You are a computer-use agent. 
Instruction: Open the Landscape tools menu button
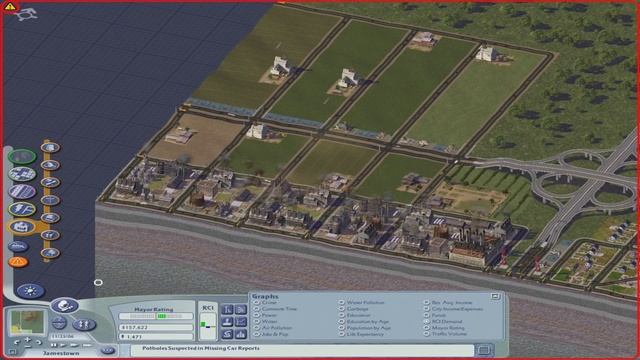(22, 156)
